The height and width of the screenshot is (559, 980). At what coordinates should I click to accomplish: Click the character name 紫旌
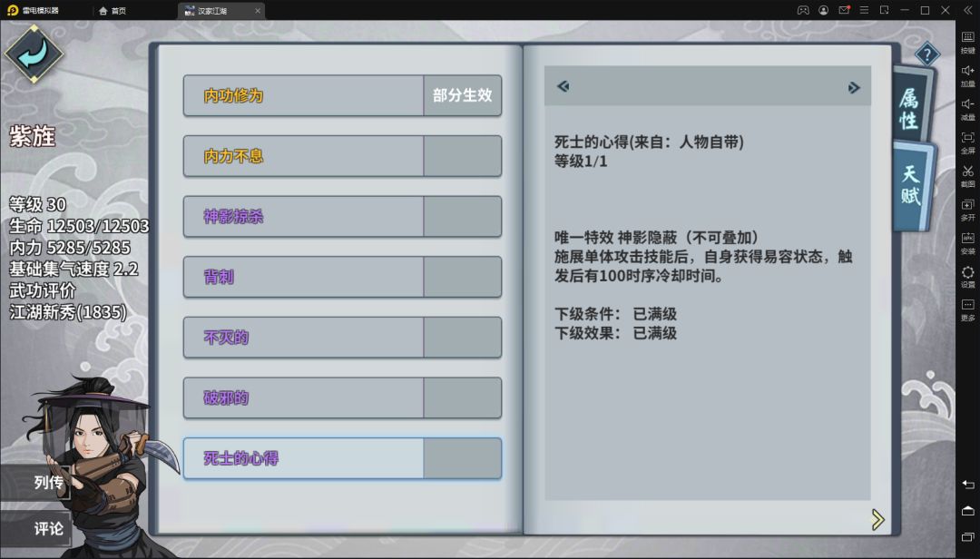[x=33, y=136]
